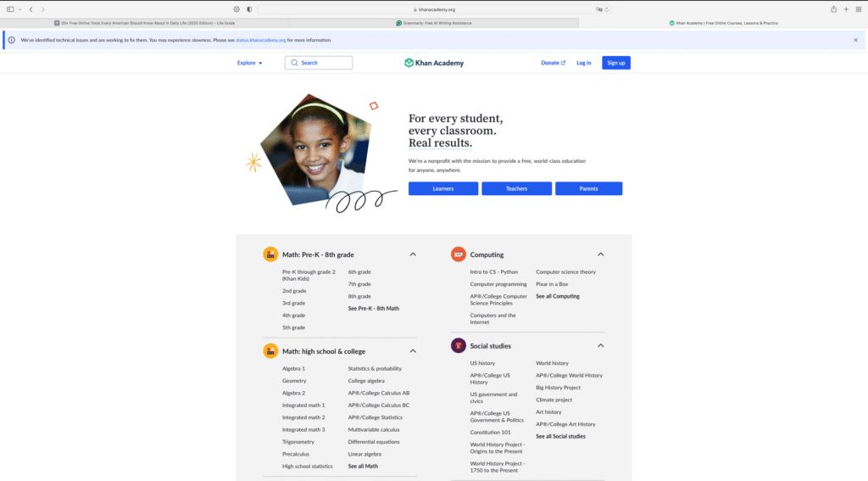Open Computer science theory link
868x481 pixels.
[x=565, y=272]
